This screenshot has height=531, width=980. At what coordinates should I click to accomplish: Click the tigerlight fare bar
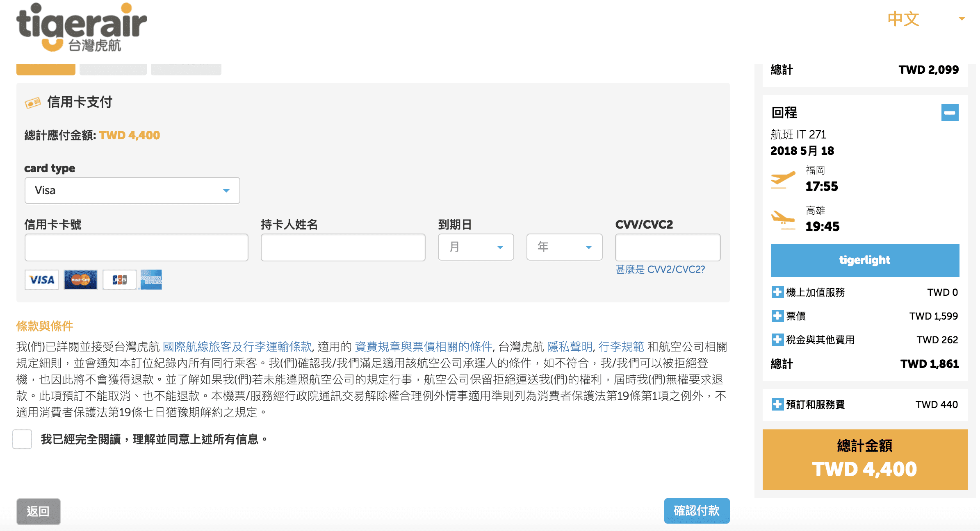(x=865, y=260)
